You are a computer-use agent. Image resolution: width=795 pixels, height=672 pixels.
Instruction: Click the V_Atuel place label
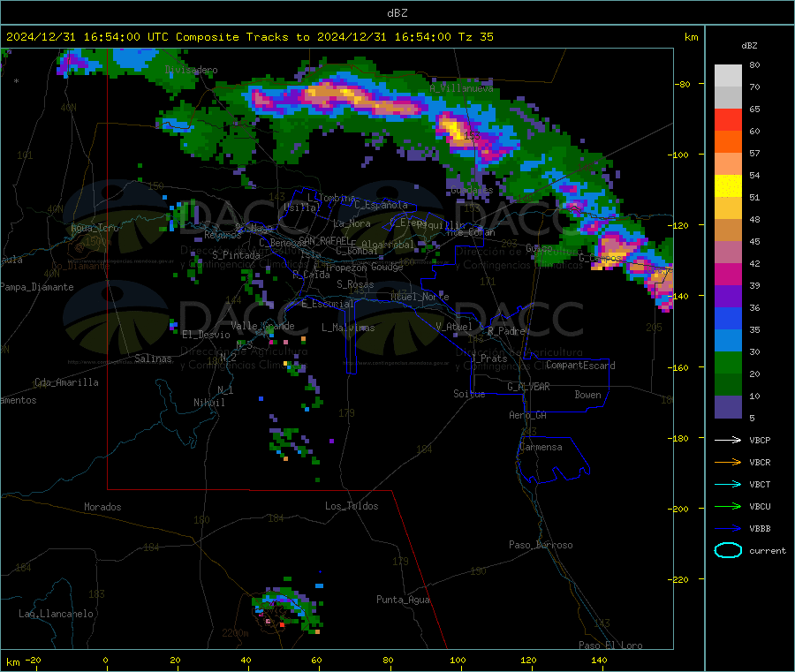point(454,327)
